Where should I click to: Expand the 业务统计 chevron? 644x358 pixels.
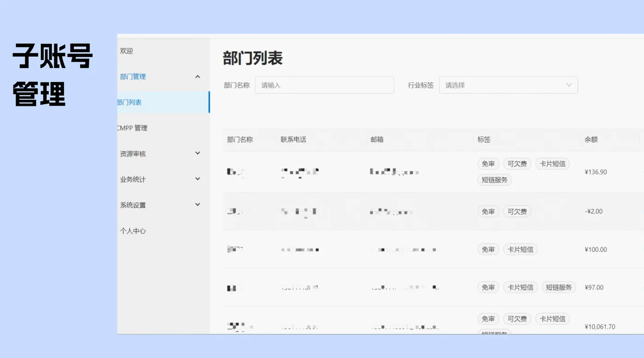tap(198, 179)
